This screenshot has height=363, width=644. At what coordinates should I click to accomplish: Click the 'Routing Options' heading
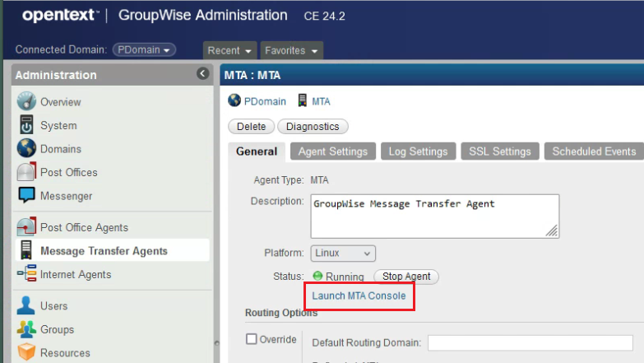tap(281, 313)
